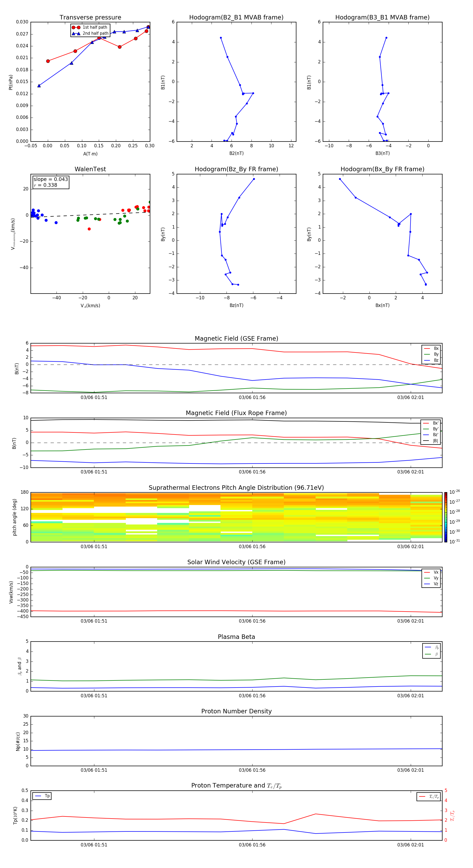Click the 'r = 0.338' annotation
Screen dimensions: 473x868
tap(45, 185)
